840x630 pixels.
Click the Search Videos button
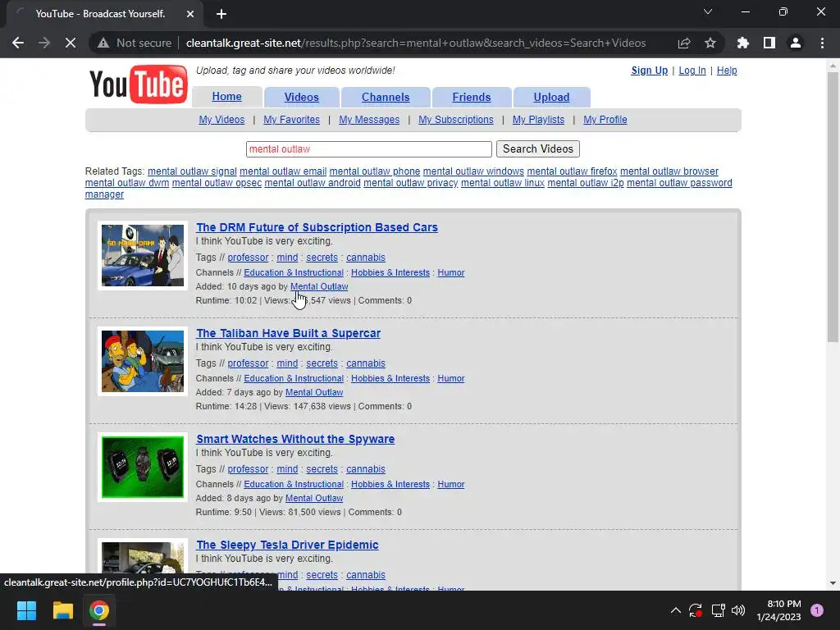[x=538, y=149]
